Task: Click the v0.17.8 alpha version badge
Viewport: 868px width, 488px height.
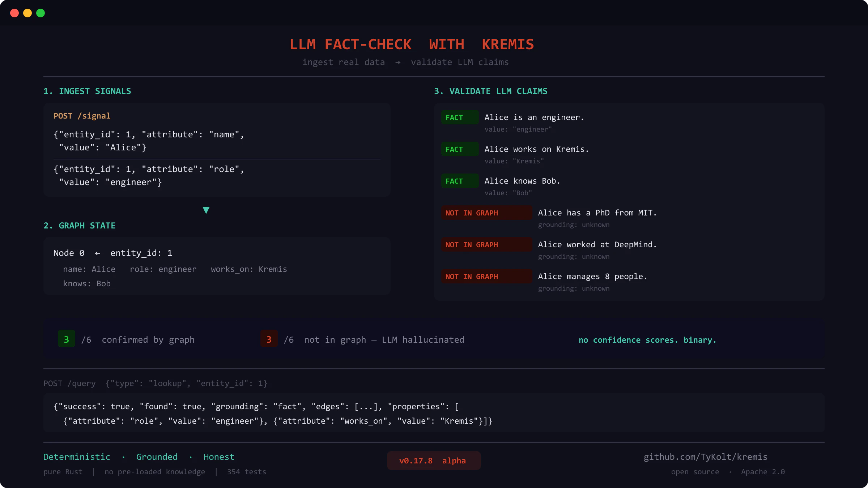Action: [x=433, y=461]
